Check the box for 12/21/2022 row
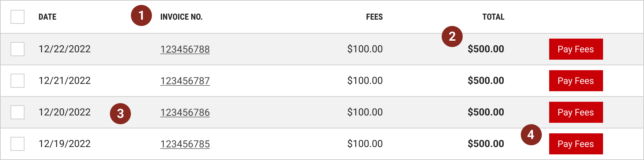This screenshot has height=160, width=644. 17,81
